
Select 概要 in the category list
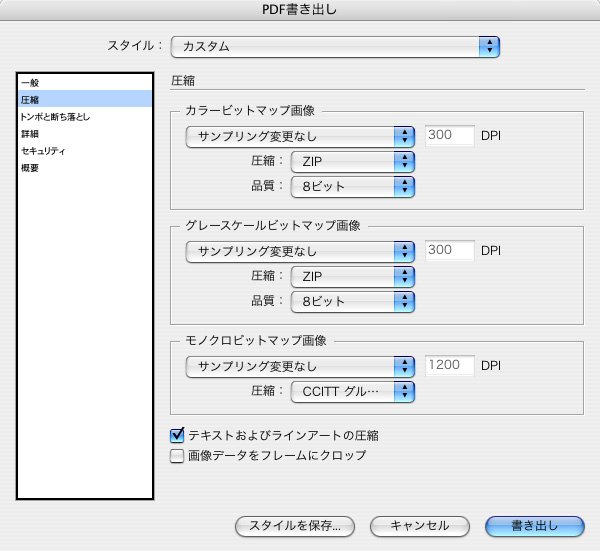coord(85,168)
